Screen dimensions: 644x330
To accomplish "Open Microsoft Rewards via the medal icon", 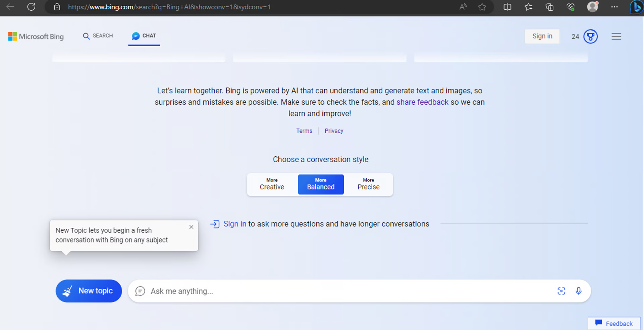I will tap(590, 36).
